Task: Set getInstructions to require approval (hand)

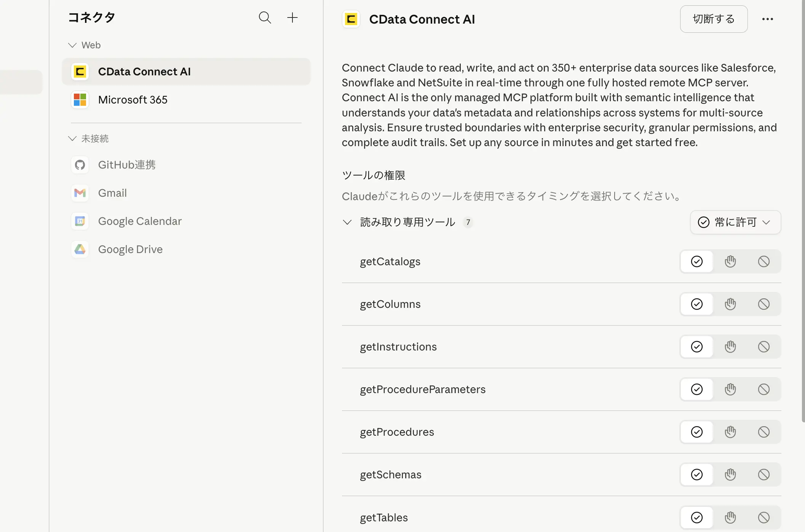Action: [730, 347]
